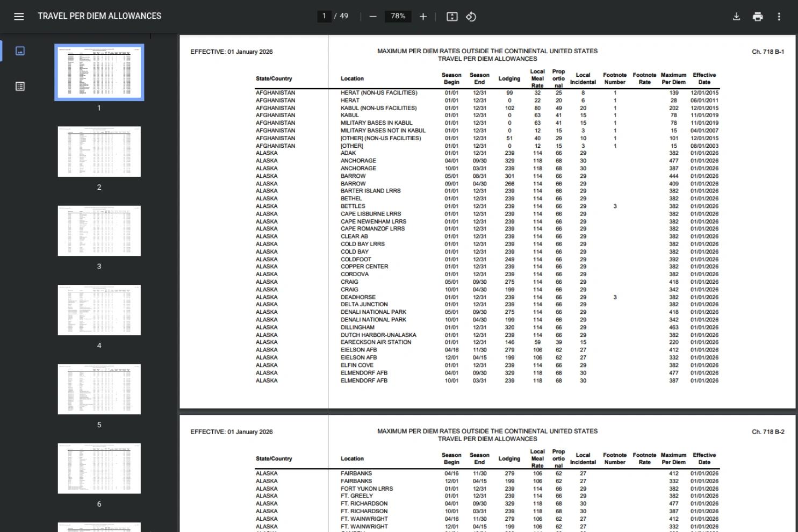Click the CAPE LISBURNE LRRS location
Image resolution: width=798 pixels, height=532 pixels.
tap(371, 214)
